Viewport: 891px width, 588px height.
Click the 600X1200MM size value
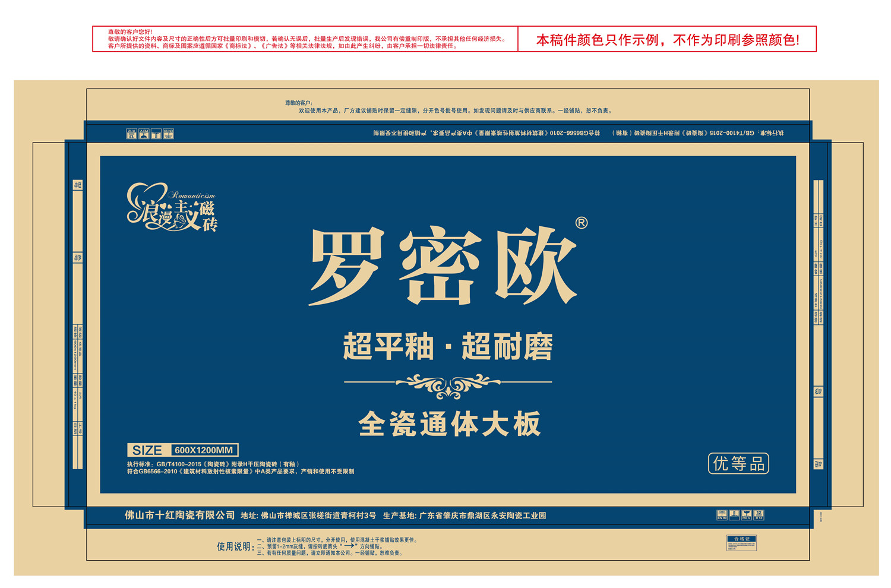[x=204, y=450]
